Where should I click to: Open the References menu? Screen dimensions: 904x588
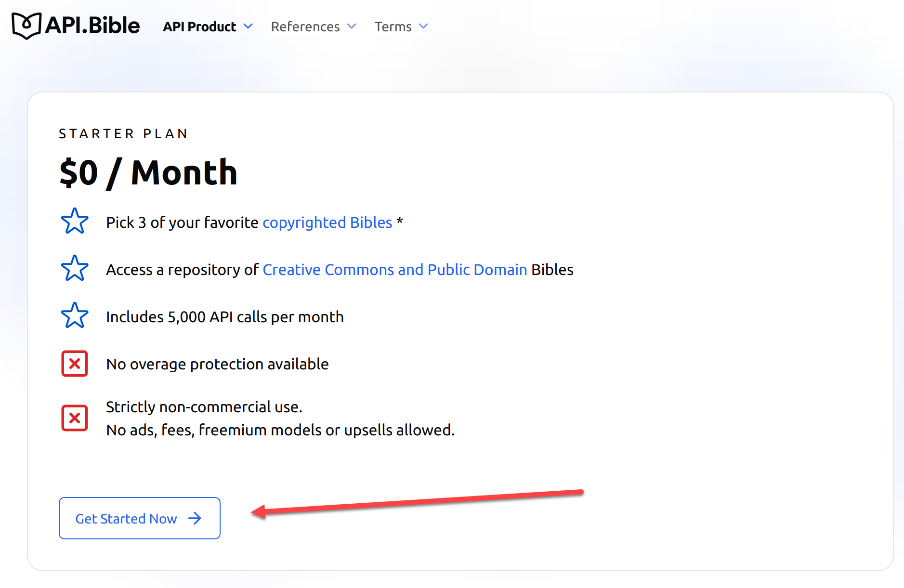tap(305, 27)
